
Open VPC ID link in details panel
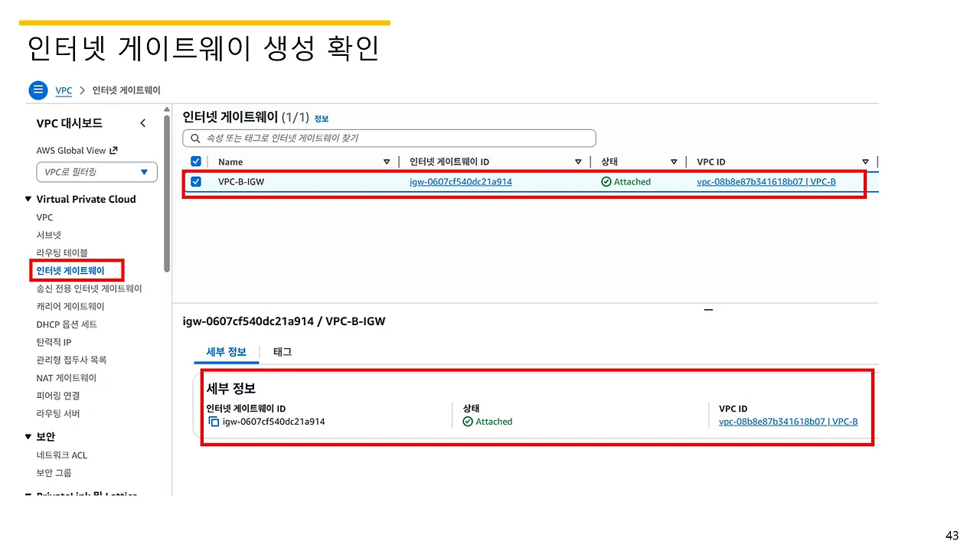pyautogui.click(x=788, y=422)
